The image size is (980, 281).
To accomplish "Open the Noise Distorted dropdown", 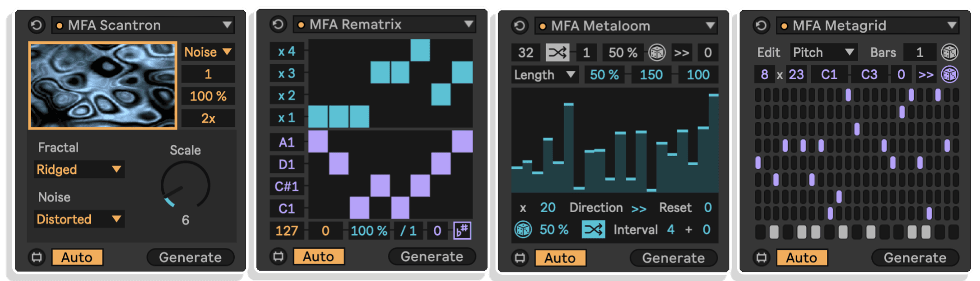I will (79, 219).
